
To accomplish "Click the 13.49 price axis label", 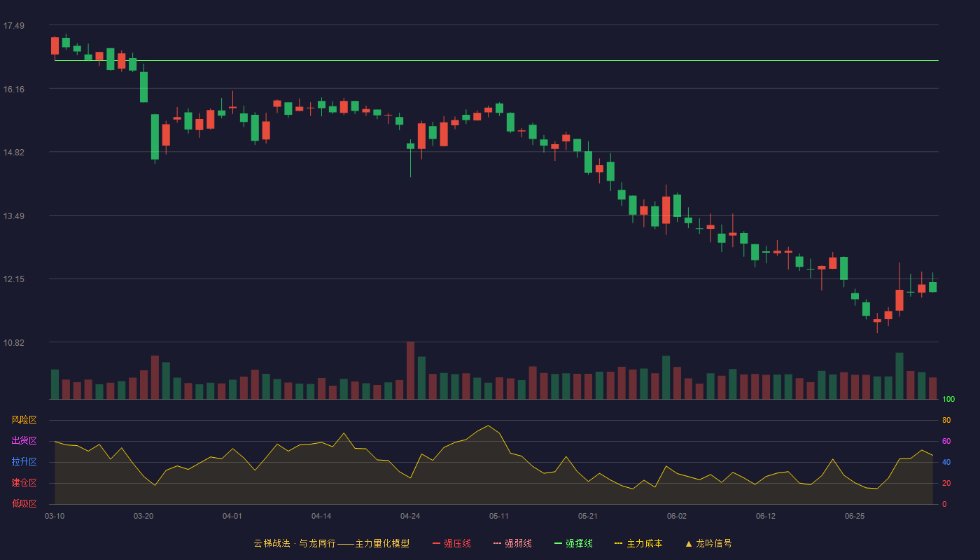I will 13,216.
